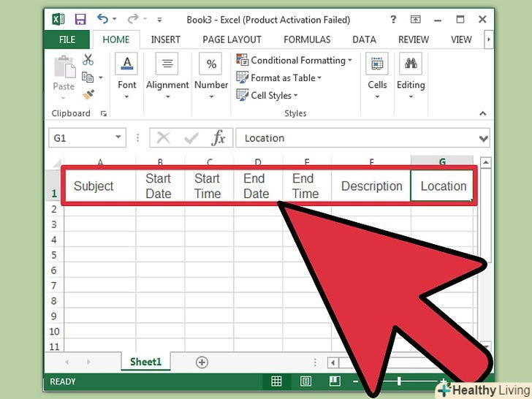
Task: Open the Copy options dropdown arrow
Action: tap(101, 77)
